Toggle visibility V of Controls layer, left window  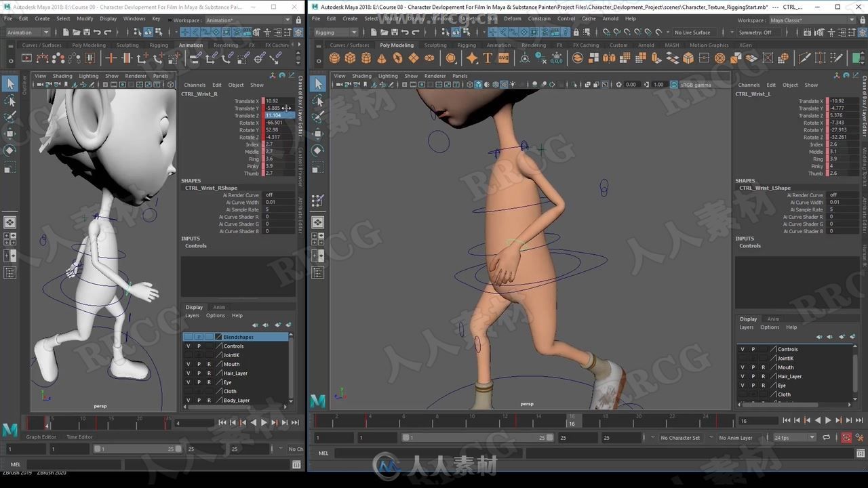point(188,346)
